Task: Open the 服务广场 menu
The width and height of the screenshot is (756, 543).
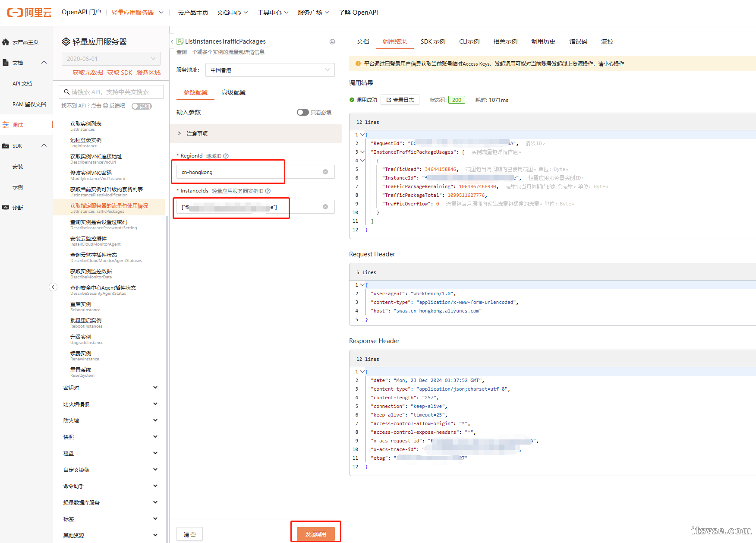Action: (x=313, y=13)
